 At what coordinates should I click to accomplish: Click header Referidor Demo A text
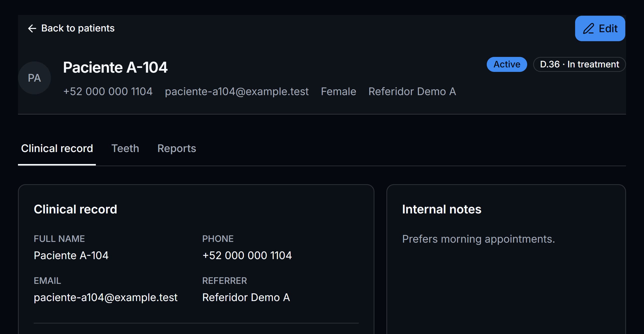coord(412,92)
